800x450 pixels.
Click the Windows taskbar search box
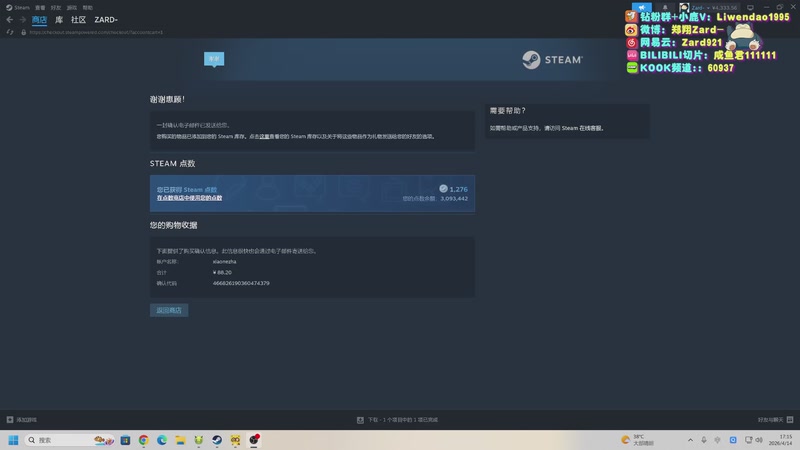pyautogui.click(x=70, y=440)
